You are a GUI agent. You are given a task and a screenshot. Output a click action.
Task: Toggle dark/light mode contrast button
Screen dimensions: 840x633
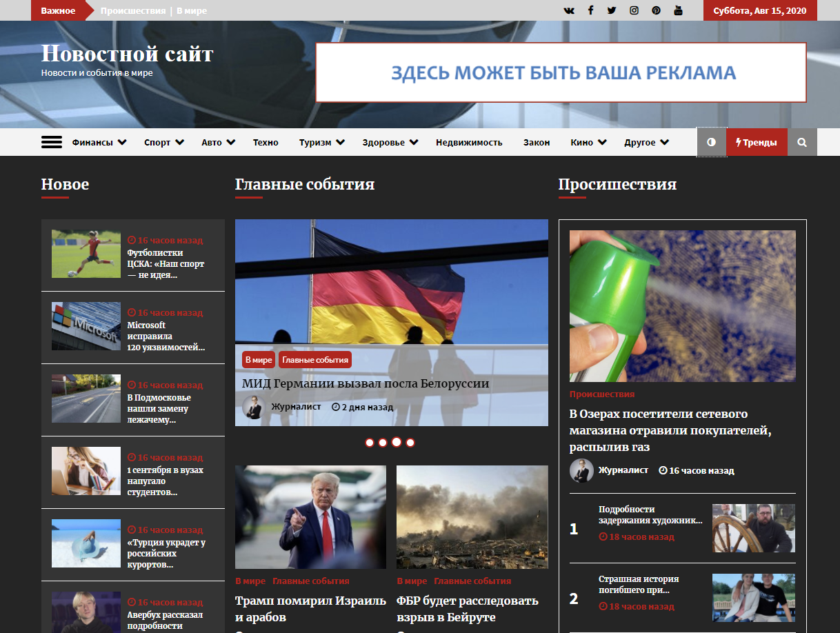tap(712, 143)
